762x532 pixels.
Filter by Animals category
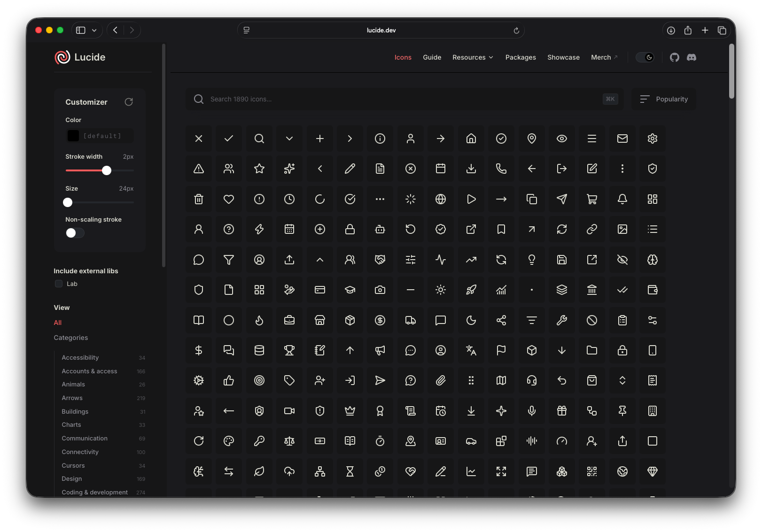(103, 385)
